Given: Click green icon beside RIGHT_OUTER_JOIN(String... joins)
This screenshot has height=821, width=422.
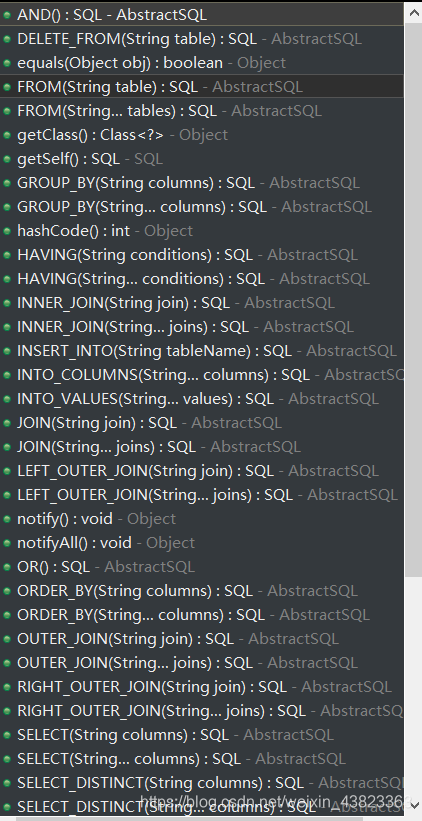Looking at the screenshot, I should point(7,711).
